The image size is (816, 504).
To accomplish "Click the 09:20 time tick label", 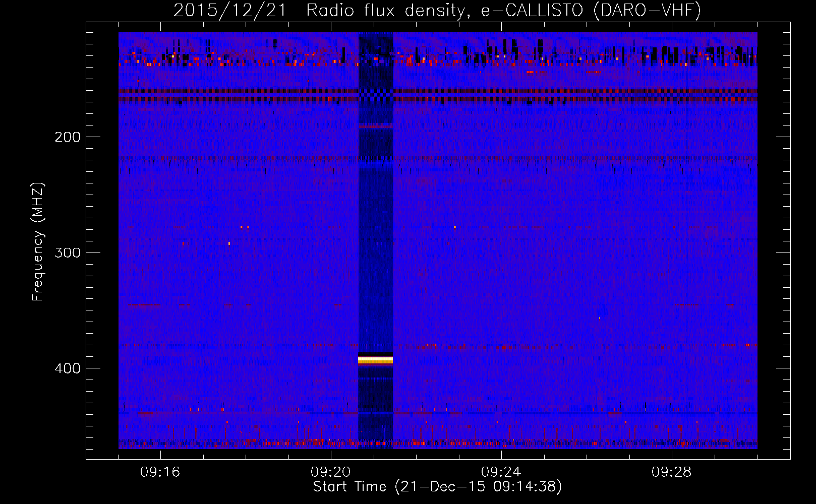I will pyautogui.click(x=331, y=472).
